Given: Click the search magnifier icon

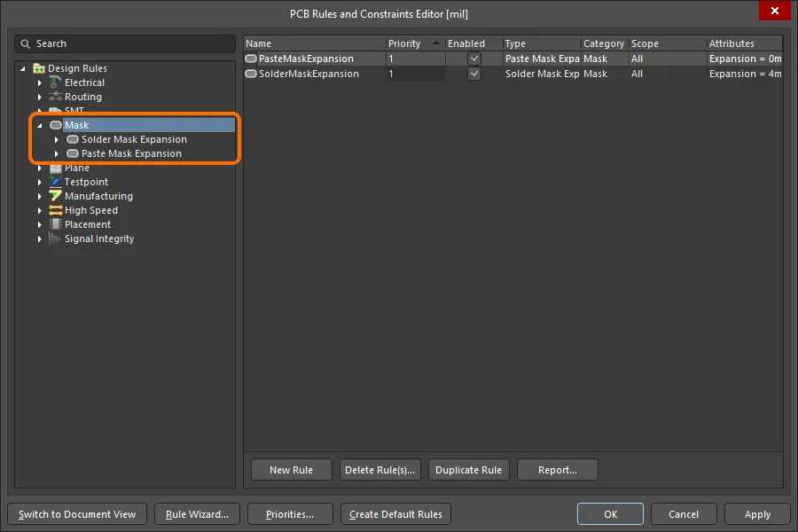Looking at the screenshot, I should click(25, 43).
